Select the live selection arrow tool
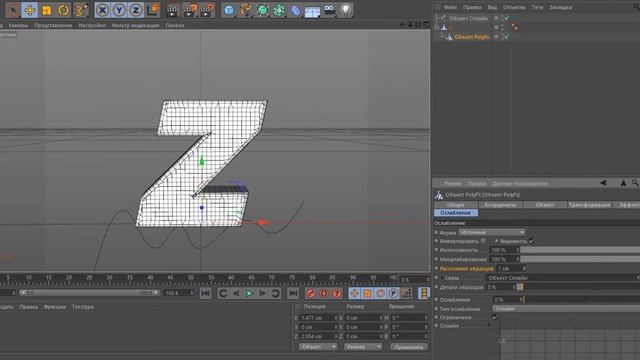Screen dimensions: 640x360 coord(13,10)
